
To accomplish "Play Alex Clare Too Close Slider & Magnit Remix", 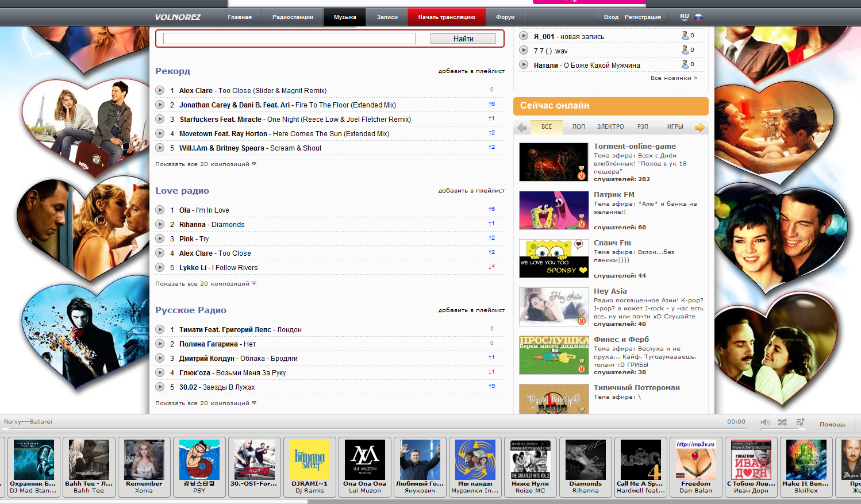I will point(160,90).
